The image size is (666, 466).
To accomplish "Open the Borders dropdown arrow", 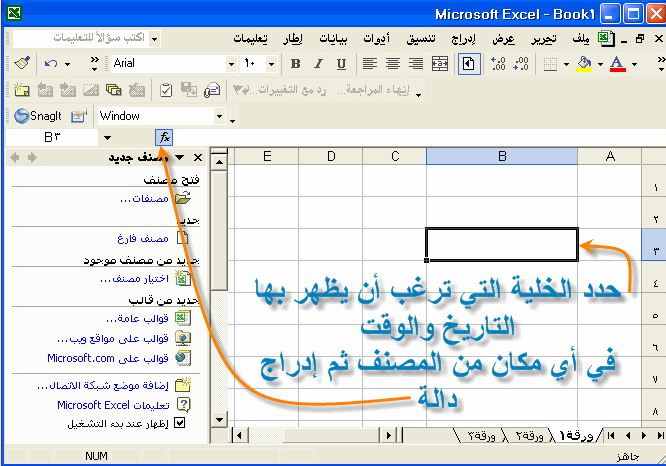I will click(566, 65).
